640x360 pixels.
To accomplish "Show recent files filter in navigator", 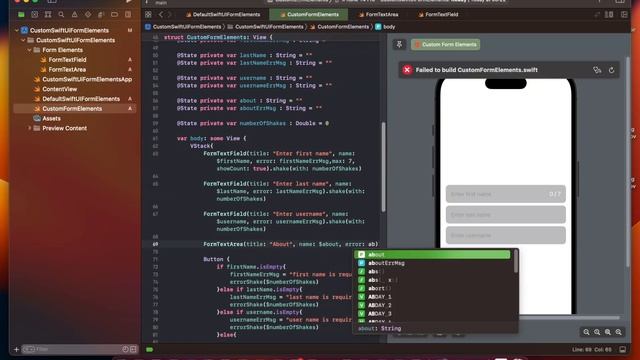I will coord(125,349).
